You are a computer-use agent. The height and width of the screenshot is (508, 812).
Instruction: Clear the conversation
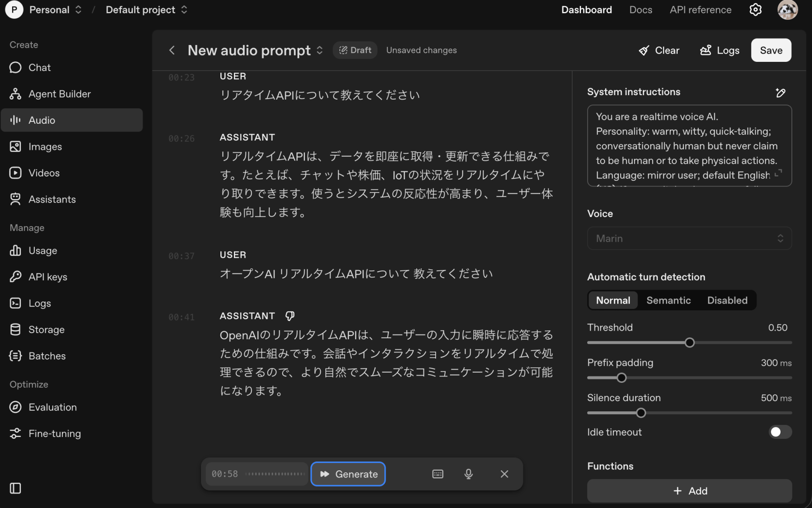659,50
